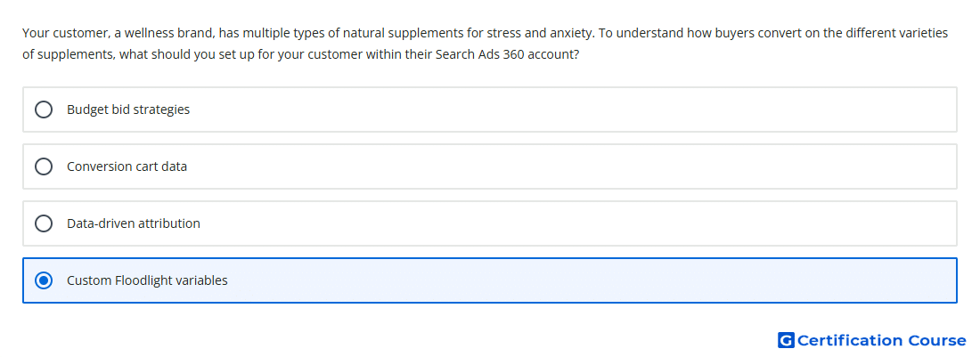980x357 pixels.
Task: Click the "Custom Floodlight variables" label text
Action: pyautogui.click(x=148, y=280)
